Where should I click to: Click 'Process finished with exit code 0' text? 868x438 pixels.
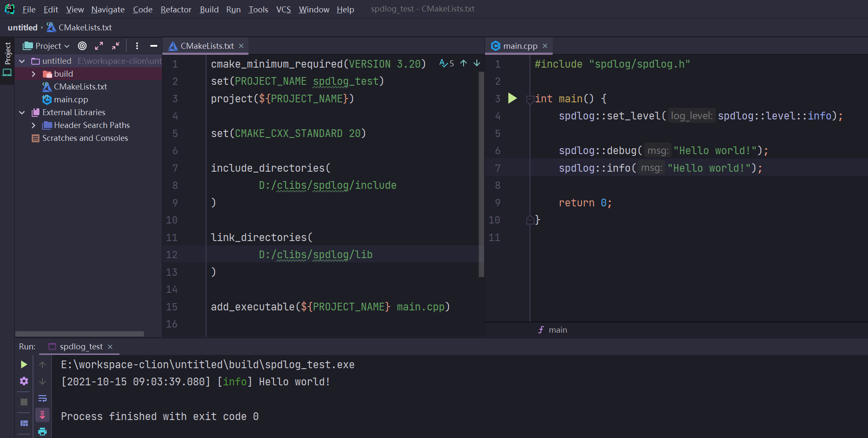[x=160, y=417]
